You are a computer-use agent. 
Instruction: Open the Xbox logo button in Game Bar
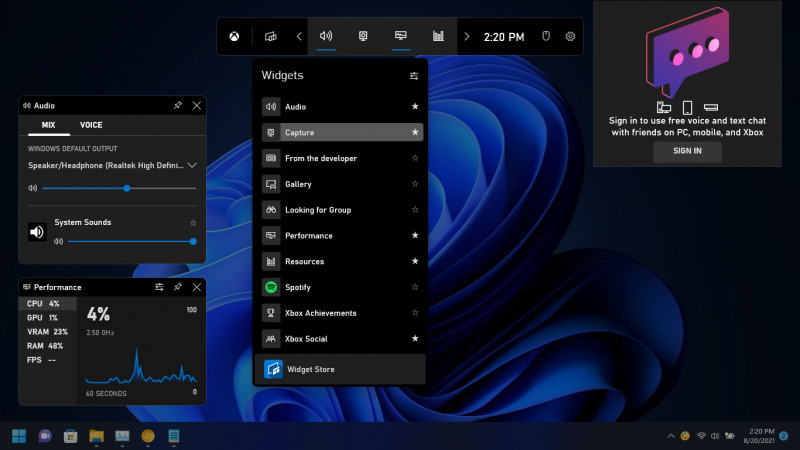pyautogui.click(x=234, y=36)
